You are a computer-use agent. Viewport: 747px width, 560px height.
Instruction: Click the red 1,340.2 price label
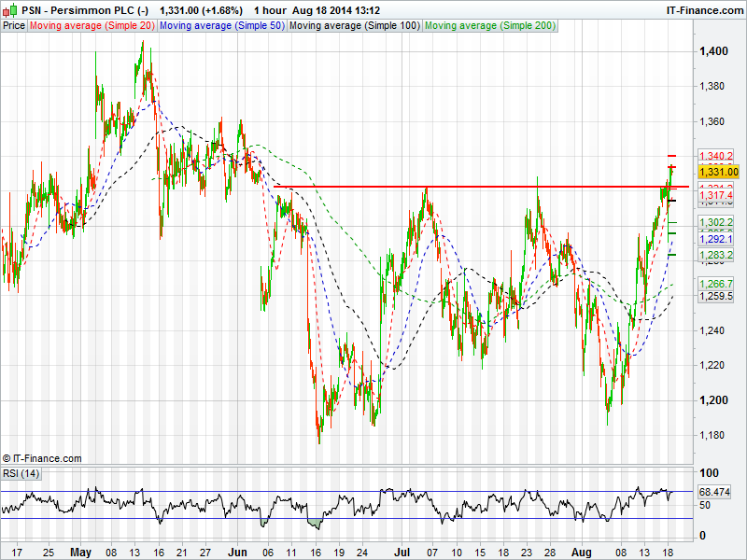(x=715, y=156)
